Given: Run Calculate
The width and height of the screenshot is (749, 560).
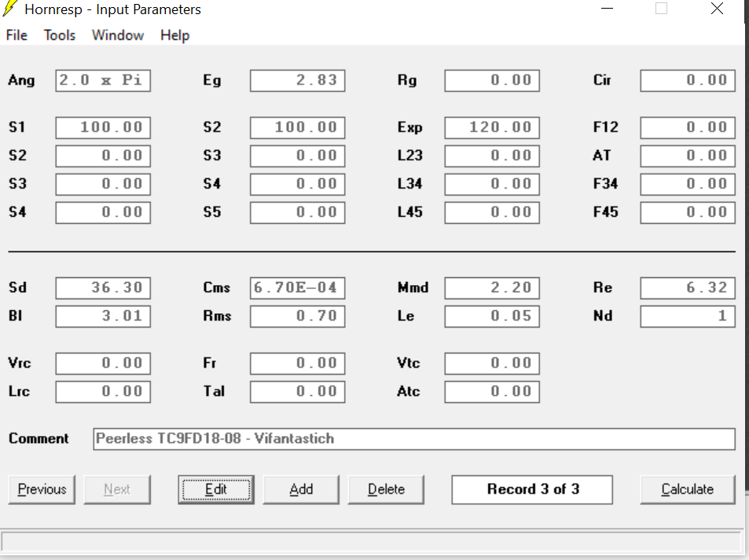Looking at the screenshot, I should (x=688, y=489).
